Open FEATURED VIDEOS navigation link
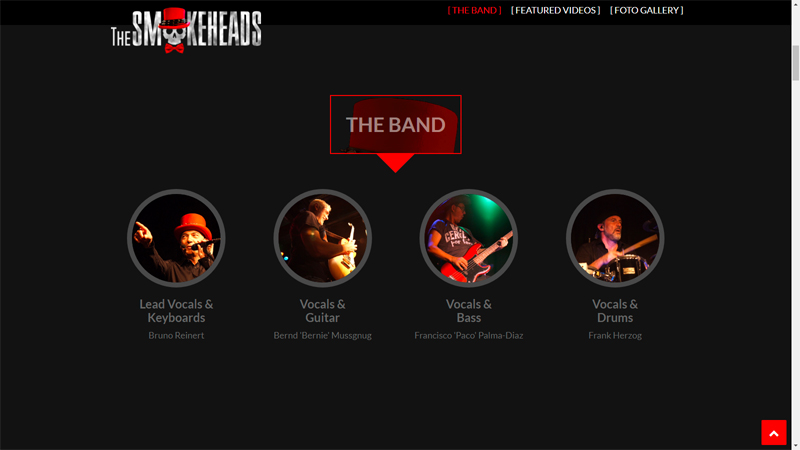The image size is (800, 450). pos(556,10)
